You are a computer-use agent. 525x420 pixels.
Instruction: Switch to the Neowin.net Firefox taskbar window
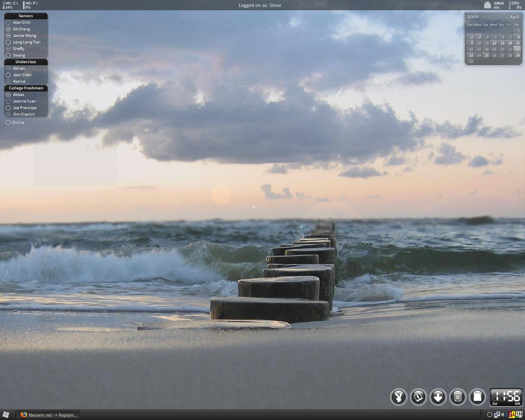(x=48, y=415)
